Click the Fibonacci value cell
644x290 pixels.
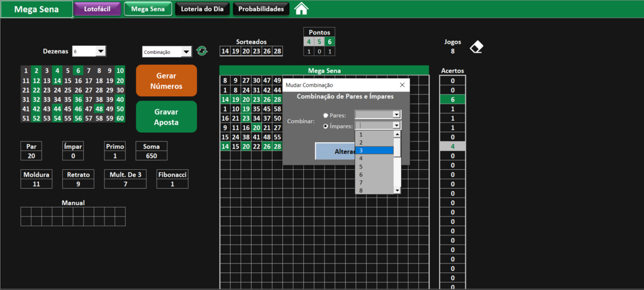pos(172,184)
